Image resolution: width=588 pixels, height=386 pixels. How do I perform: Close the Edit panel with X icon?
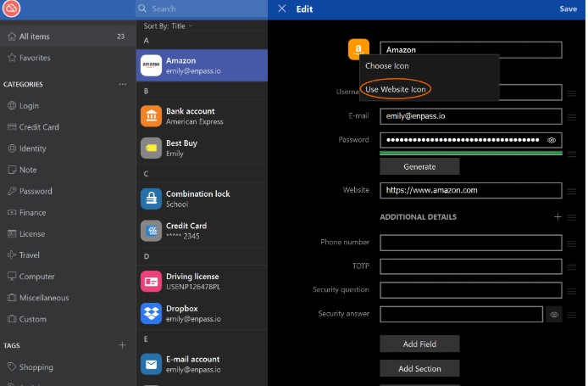tap(282, 8)
